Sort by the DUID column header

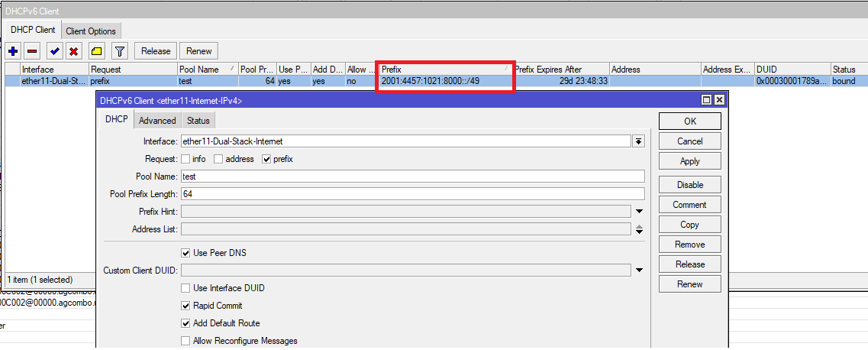(x=792, y=70)
